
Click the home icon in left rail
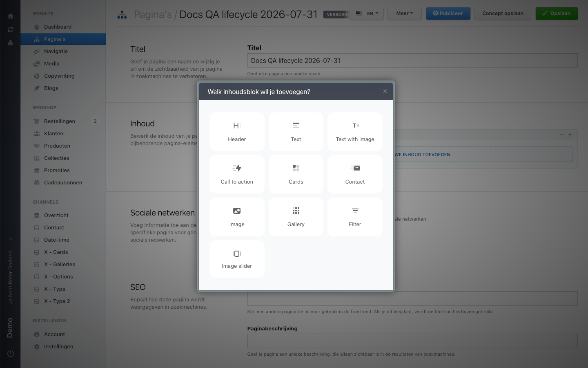(x=11, y=16)
